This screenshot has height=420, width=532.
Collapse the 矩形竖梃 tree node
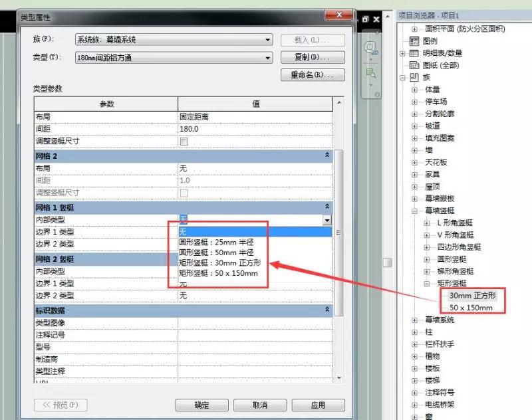tap(427, 284)
